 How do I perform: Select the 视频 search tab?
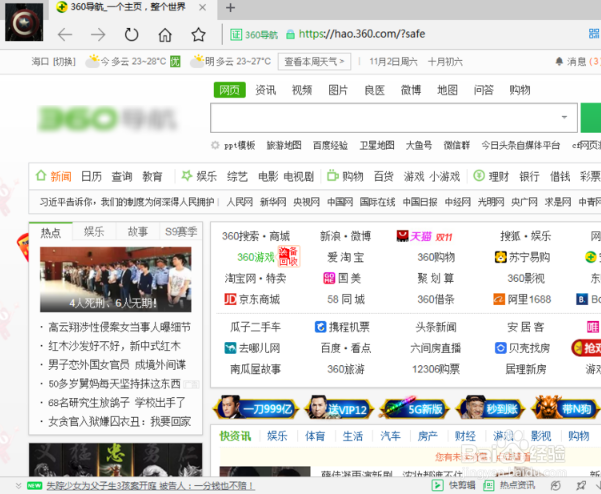point(302,90)
